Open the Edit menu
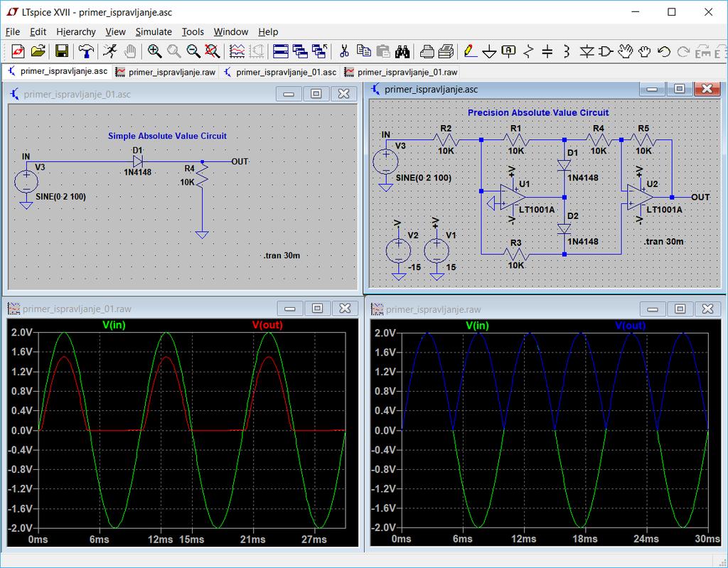 (38, 31)
